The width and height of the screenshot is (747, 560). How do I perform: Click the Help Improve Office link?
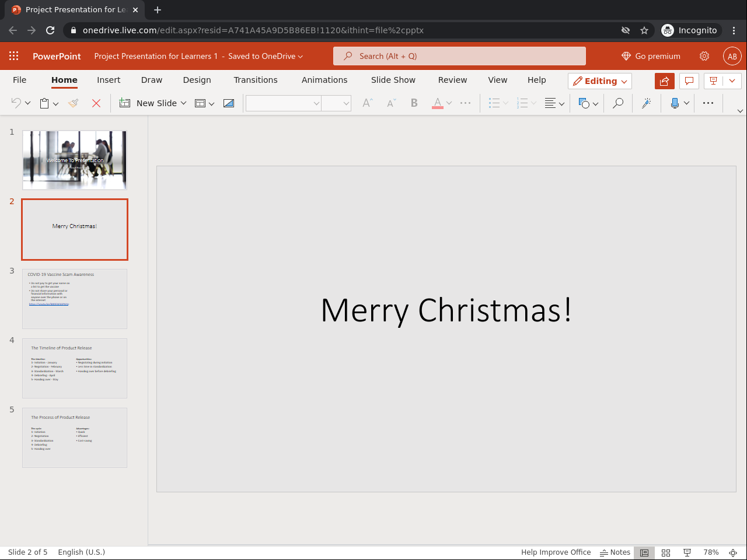tap(556, 552)
